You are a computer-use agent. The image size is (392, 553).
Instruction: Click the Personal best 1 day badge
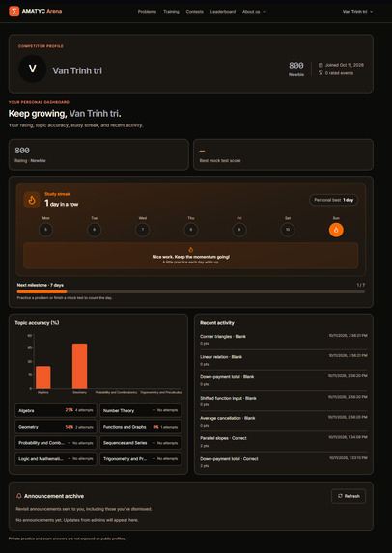coord(333,200)
